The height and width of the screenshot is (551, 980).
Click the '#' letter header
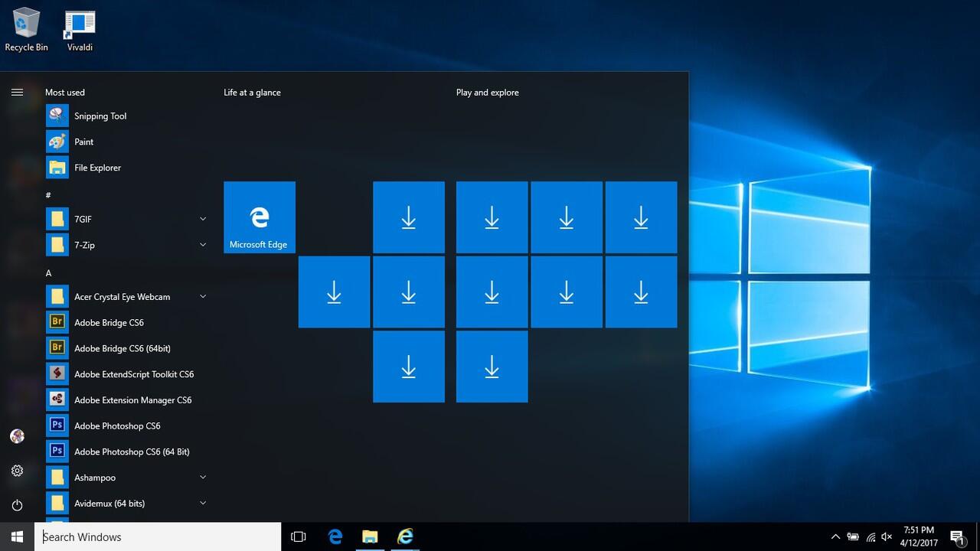(x=48, y=195)
